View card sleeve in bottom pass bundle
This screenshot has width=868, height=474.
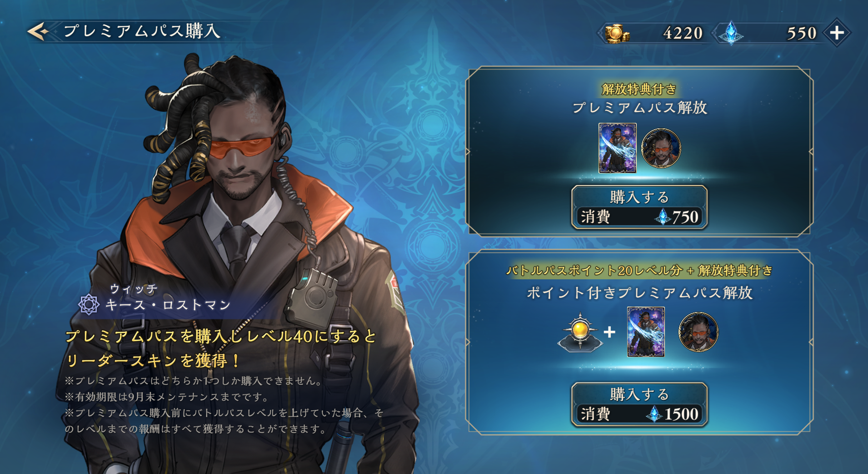tap(646, 332)
